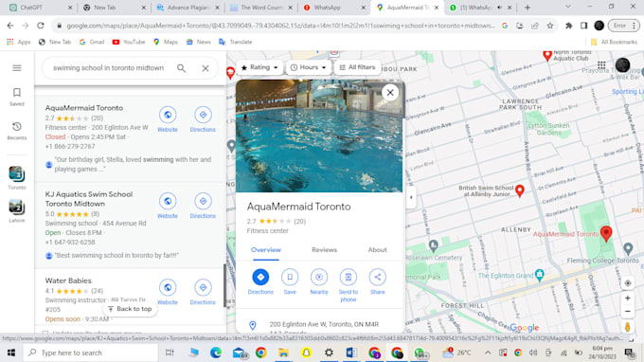
Task: Open Translate bookmark
Action: [235, 42]
